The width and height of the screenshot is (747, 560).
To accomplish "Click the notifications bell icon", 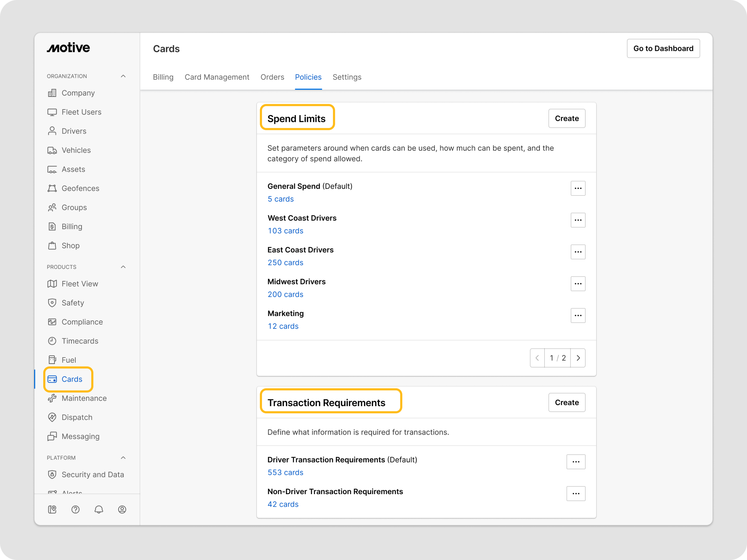I will pyautogui.click(x=99, y=509).
